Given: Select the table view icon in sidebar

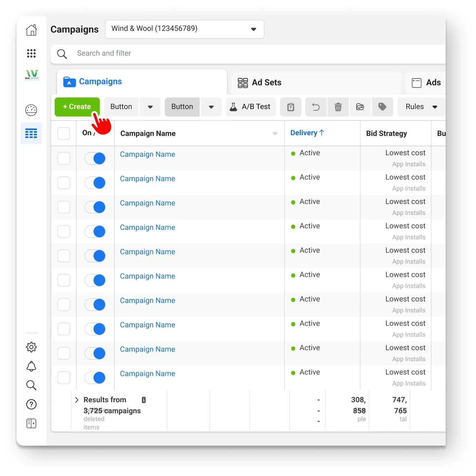Looking at the screenshot, I should (x=31, y=133).
